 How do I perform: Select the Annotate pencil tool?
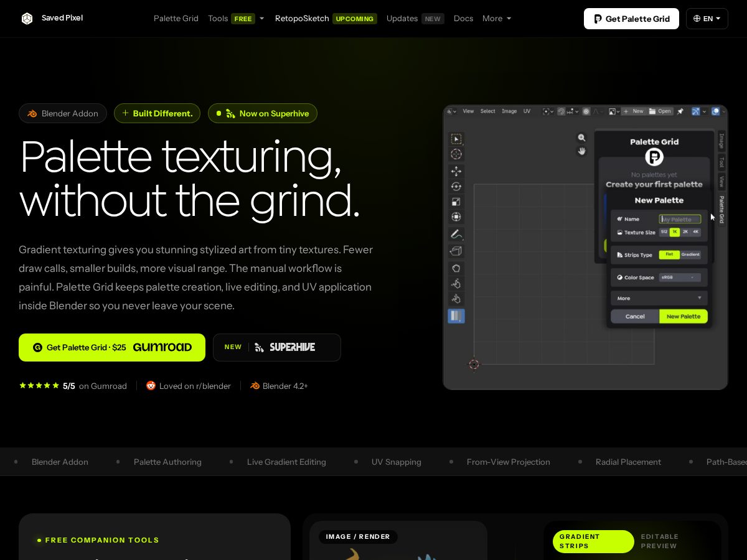pyautogui.click(x=456, y=235)
